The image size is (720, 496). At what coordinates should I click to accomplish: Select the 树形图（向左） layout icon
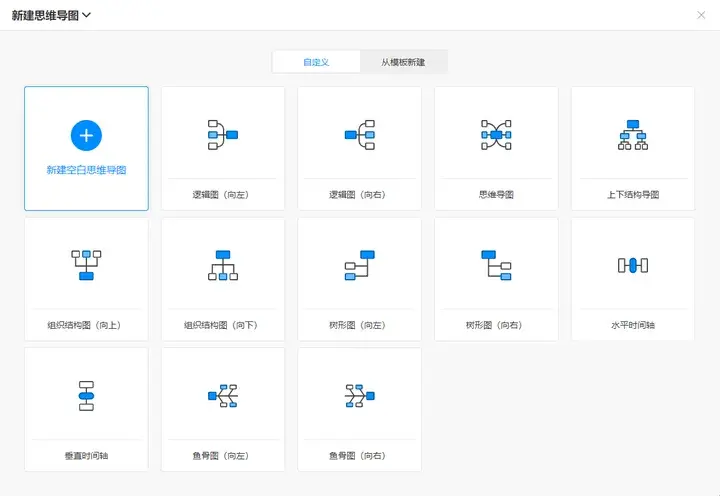359,264
